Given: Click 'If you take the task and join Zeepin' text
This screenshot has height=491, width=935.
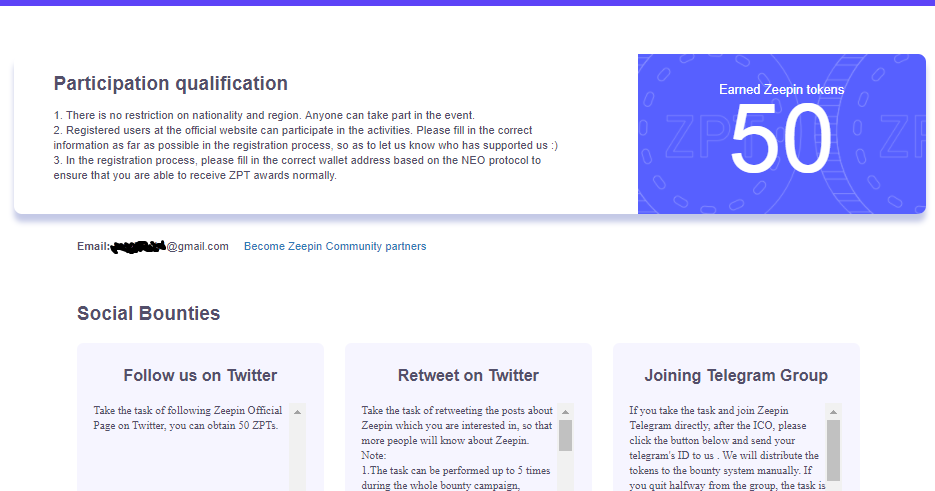Looking at the screenshot, I should 708,410.
